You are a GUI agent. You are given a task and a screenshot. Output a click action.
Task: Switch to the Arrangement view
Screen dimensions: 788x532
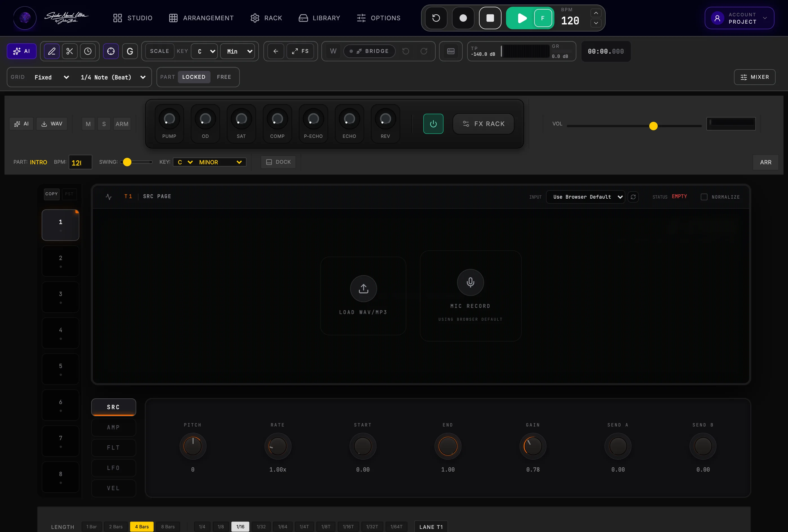[x=201, y=18]
